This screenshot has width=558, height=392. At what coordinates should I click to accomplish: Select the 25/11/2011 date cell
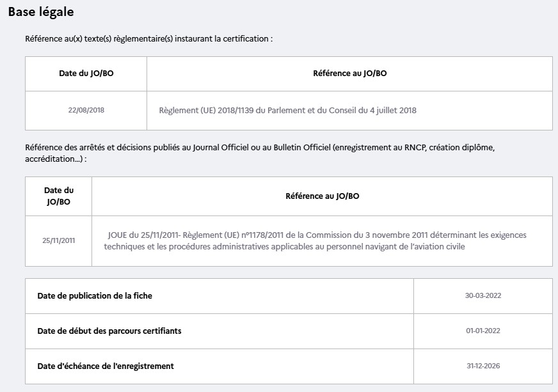(58, 241)
